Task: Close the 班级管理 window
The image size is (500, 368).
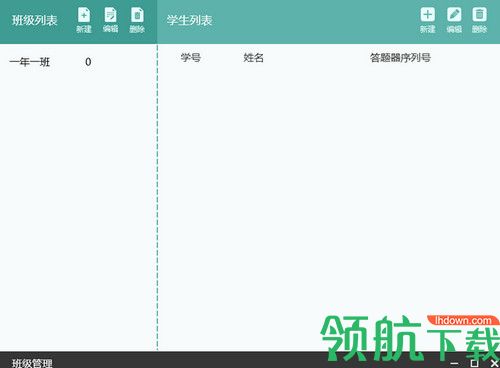Action: click(495, 363)
